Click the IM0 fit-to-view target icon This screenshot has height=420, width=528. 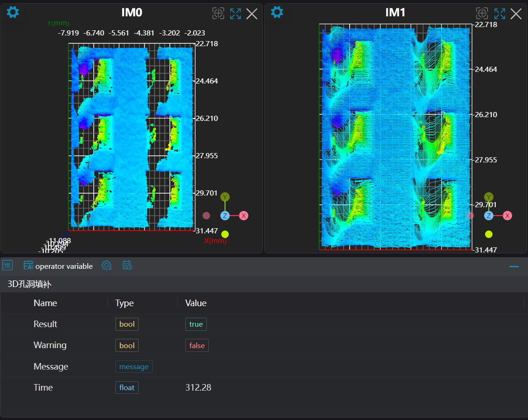tap(218, 14)
